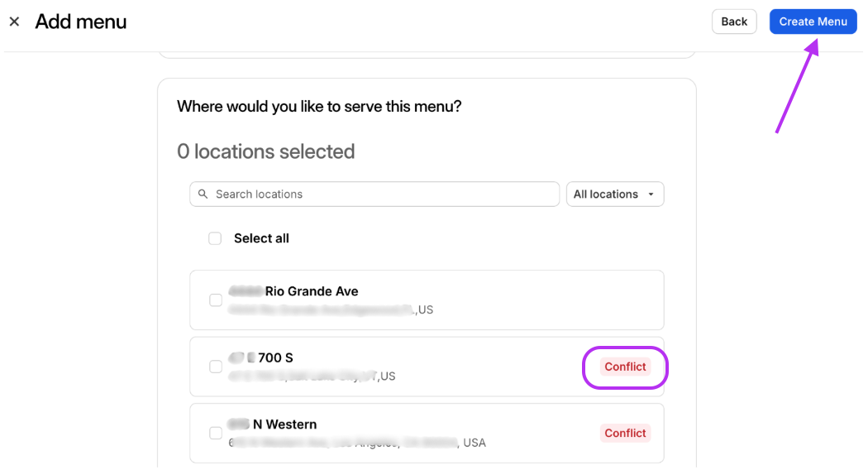Screen dimensions: 868x470
Task: Click the Conflict badge on N Western
Action: [x=625, y=433]
